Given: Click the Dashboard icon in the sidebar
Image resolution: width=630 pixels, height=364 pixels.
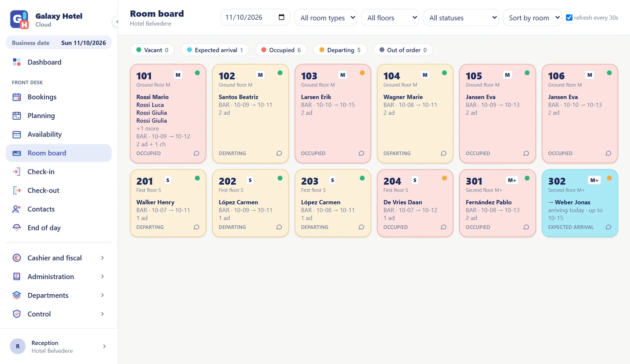Looking at the screenshot, I should [x=17, y=62].
